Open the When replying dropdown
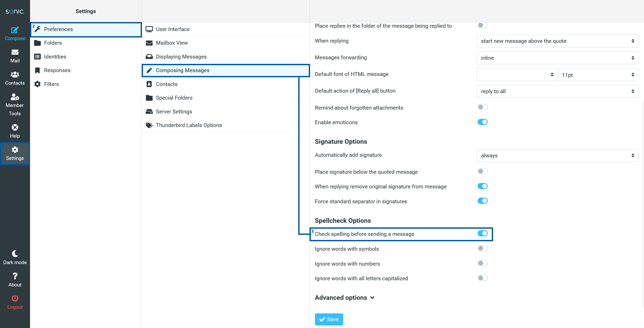This screenshot has width=644, height=328. (558, 41)
